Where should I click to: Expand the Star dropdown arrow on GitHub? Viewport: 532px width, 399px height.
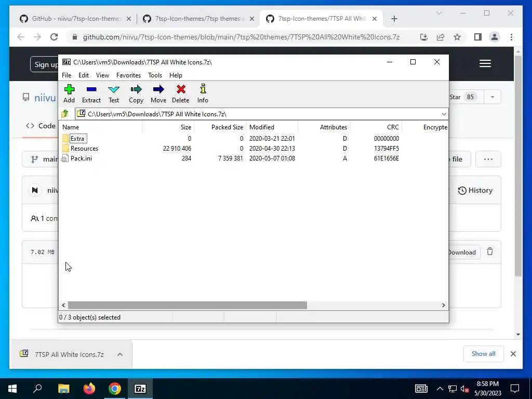[x=493, y=97]
